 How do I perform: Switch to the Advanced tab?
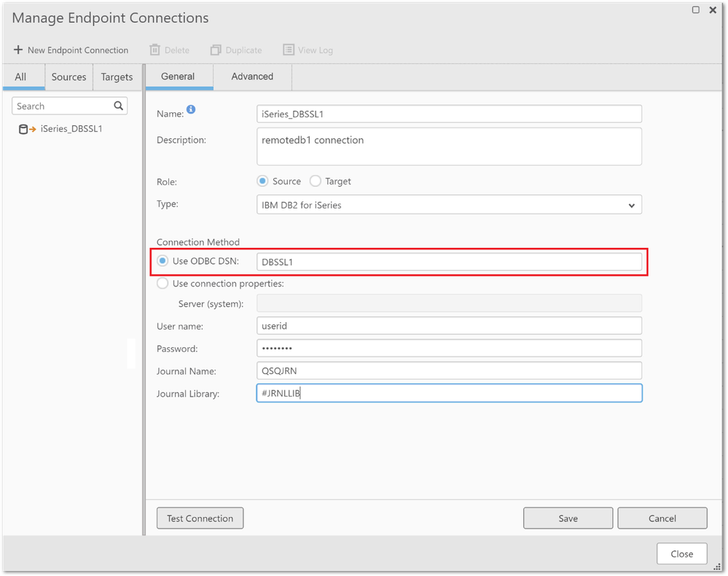251,76
